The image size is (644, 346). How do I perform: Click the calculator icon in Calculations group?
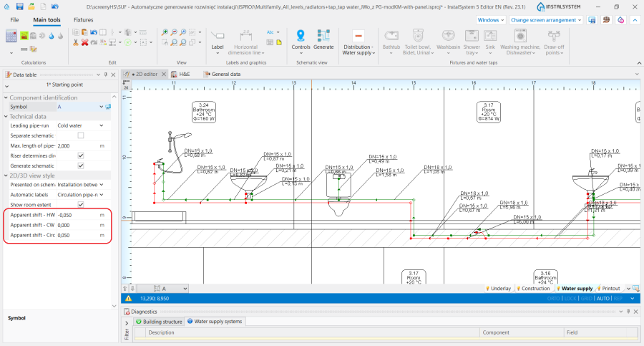pyautogui.click(x=11, y=37)
